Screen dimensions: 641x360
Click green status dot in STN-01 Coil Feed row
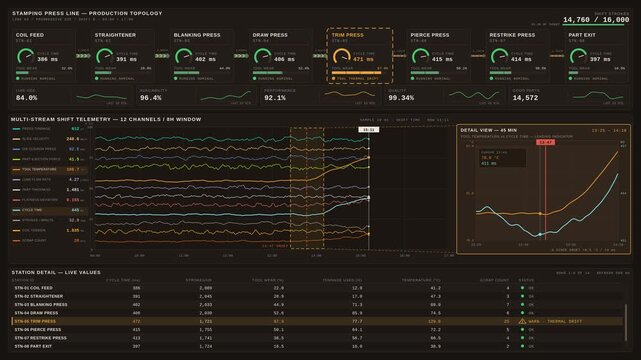click(522, 288)
